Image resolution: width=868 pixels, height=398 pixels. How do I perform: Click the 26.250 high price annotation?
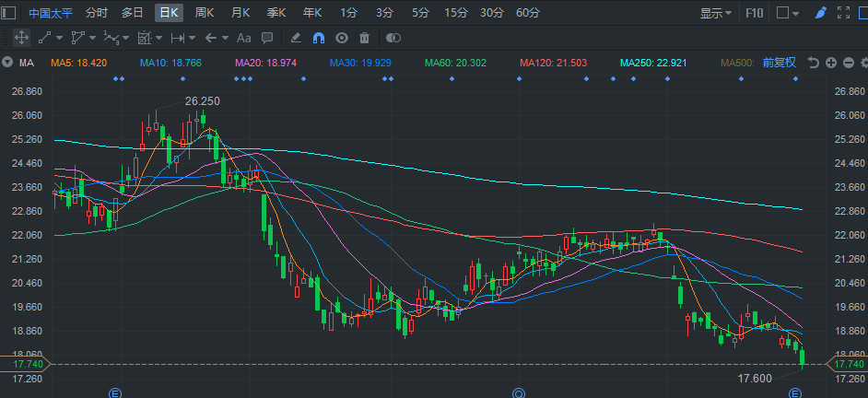202,101
